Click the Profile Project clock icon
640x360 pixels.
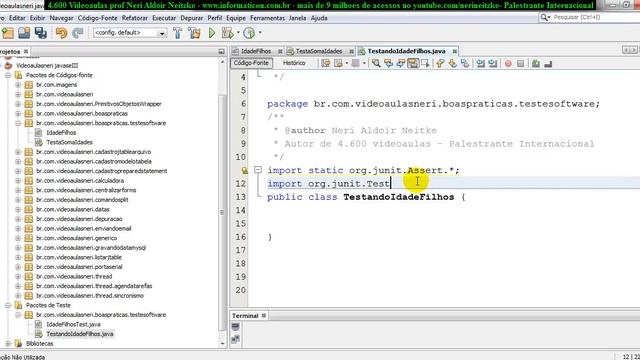[x=249, y=33]
